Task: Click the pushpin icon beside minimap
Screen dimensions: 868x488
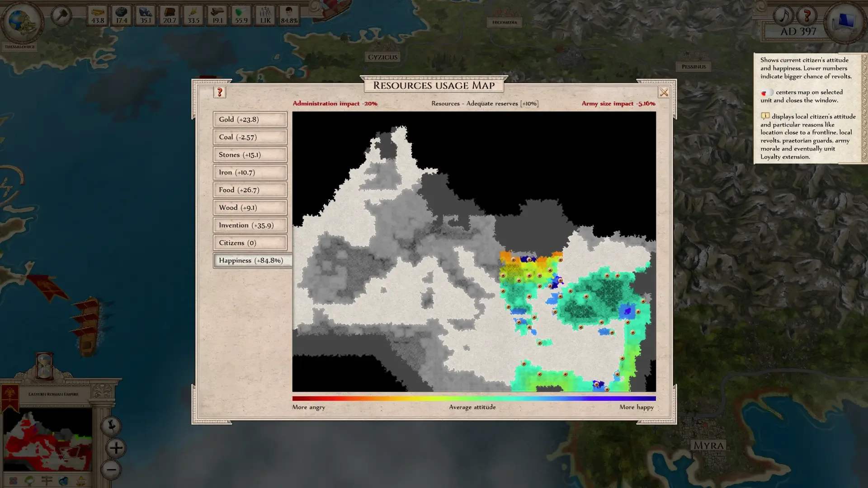Action: point(111,425)
